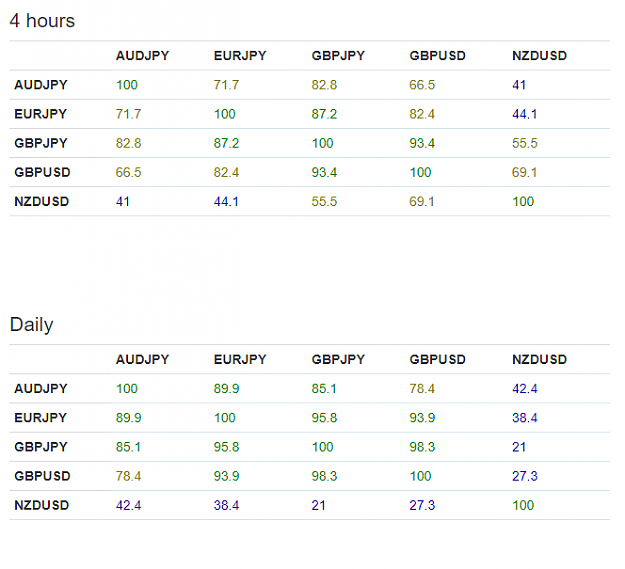Click AUDJPY row label in 4 hours table
The width and height of the screenshot is (625, 569).
[x=41, y=85]
